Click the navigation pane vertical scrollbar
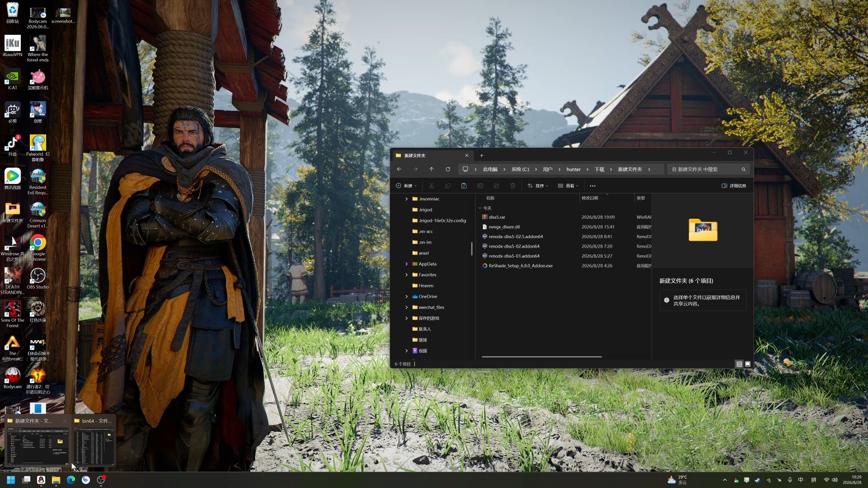This screenshot has height=488, width=868. 472,249
